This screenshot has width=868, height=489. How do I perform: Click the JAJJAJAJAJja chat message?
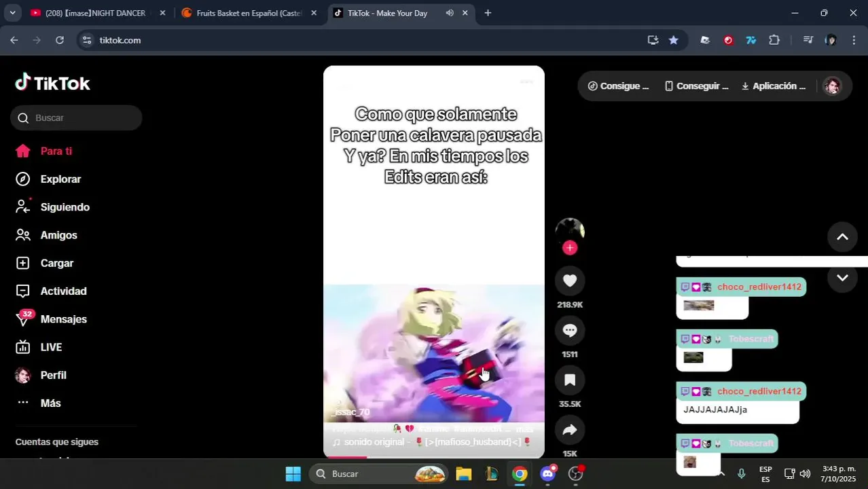point(715,410)
